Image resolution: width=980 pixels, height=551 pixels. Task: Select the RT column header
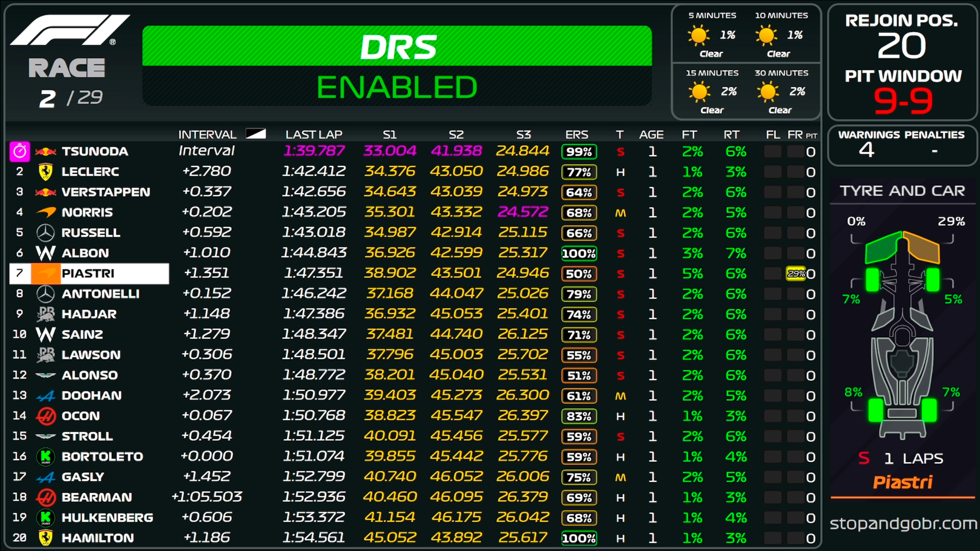point(731,134)
